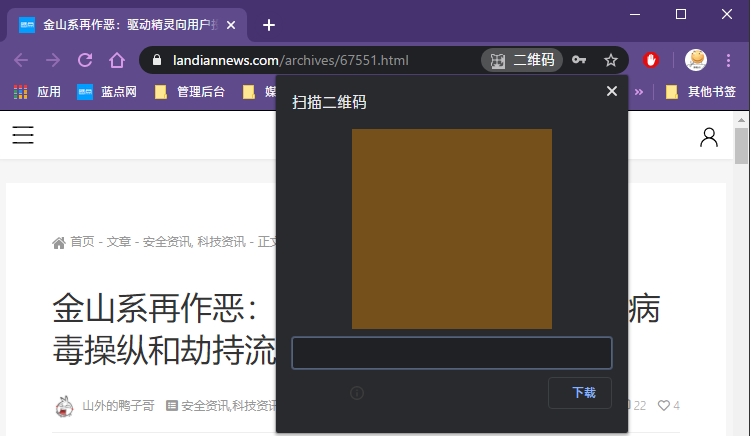
Task: Click the lock site info icon
Action: tap(156, 60)
